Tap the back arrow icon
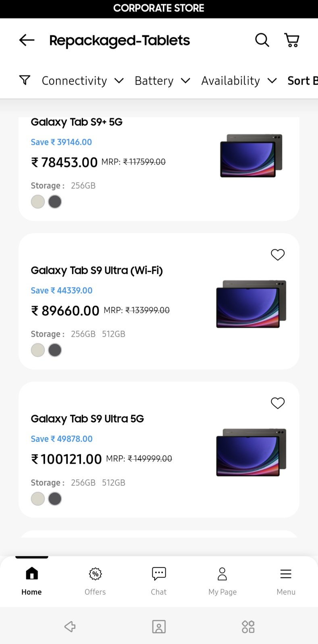This screenshot has height=644, width=318. click(x=27, y=40)
